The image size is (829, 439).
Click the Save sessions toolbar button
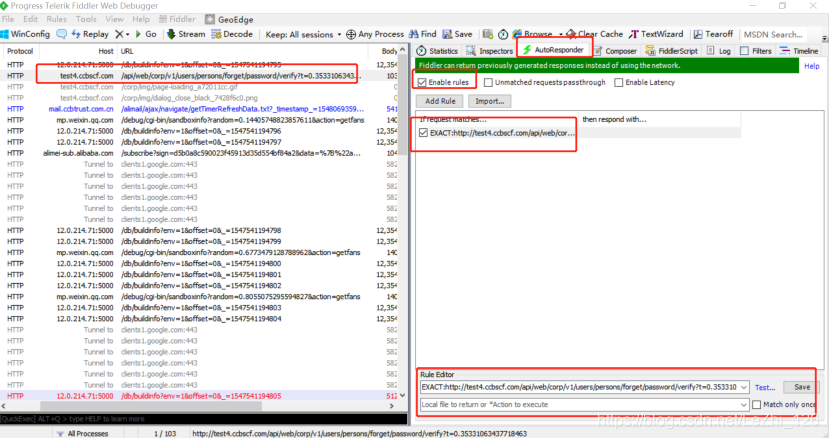(x=457, y=34)
